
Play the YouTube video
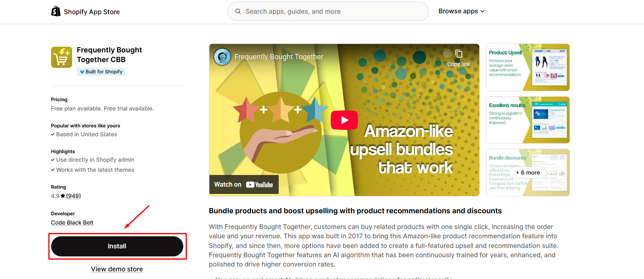coord(344,120)
